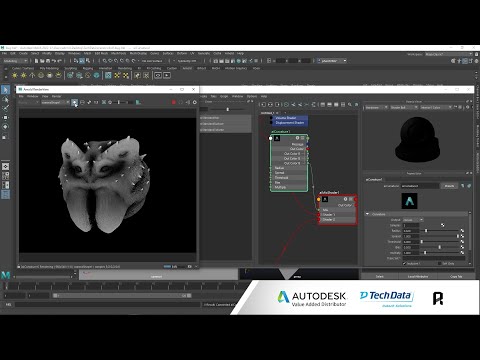Screen dimensions: 480x360
Task: Choose the Paint Selection tool in toolbox
Action: click(x=5, y=108)
